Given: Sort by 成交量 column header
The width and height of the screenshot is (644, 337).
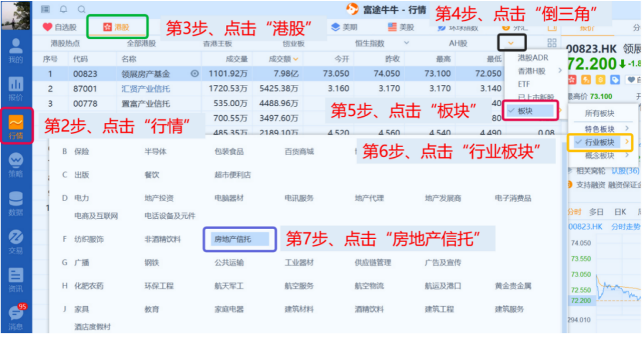Looking at the screenshot, I should [237, 59].
